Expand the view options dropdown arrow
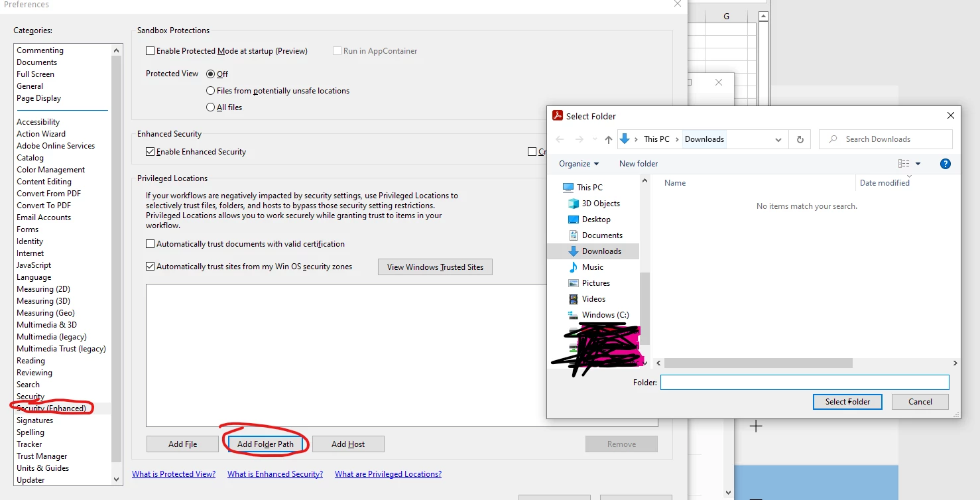980x500 pixels. pyautogui.click(x=918, y=164)
